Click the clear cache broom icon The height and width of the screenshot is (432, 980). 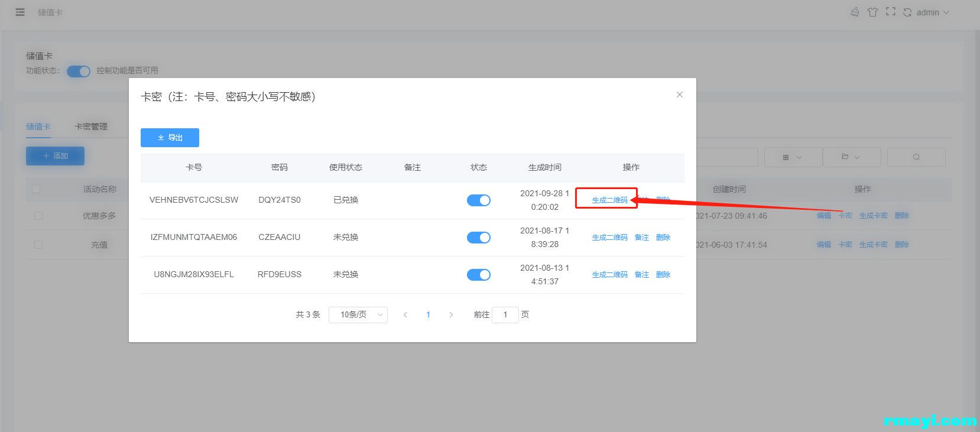855,12
